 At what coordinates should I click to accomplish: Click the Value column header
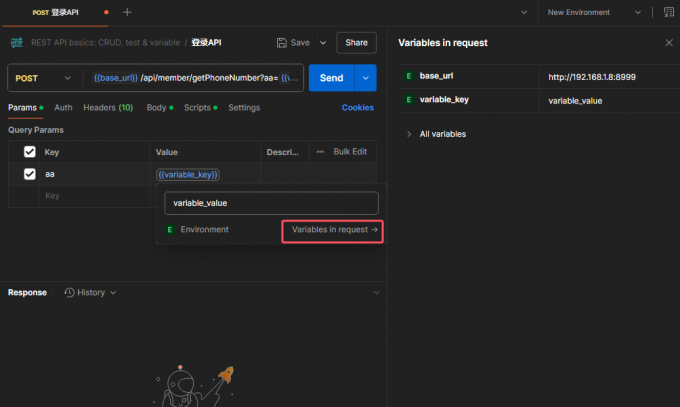pyautogui.click(x=167, y=152)
